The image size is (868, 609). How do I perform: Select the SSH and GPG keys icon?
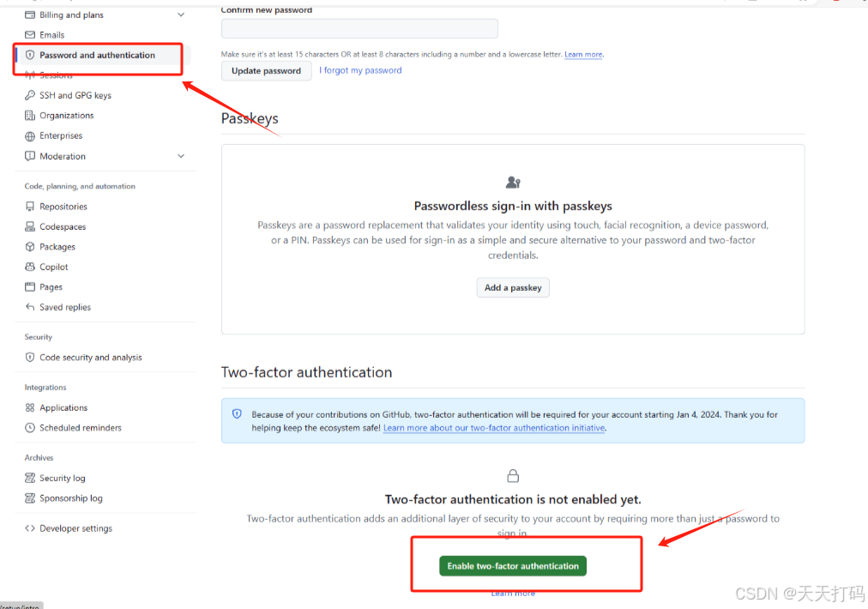click(28, 94)
